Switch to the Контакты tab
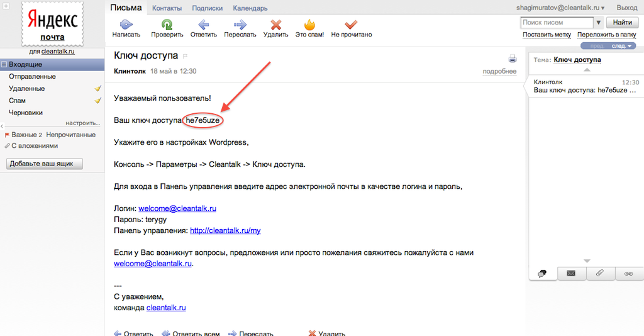Viewport: 644px width, 336px height. click(167, 8)
